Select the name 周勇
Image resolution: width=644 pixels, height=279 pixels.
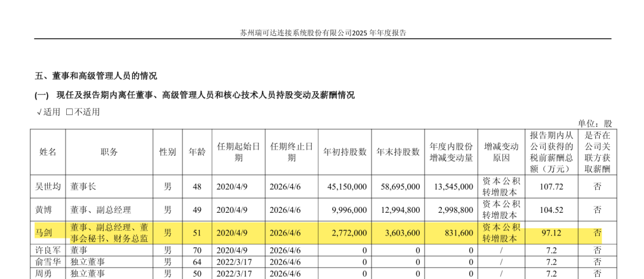click(44, 274)
